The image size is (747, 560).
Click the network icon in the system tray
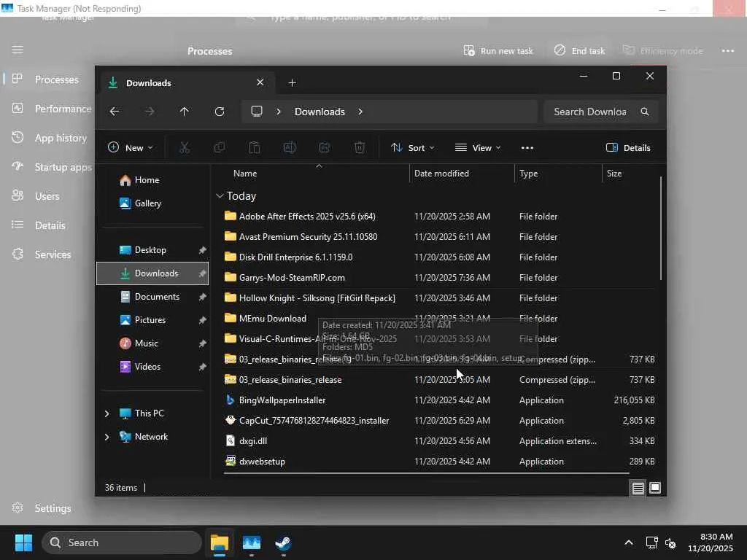pos(651,542)
